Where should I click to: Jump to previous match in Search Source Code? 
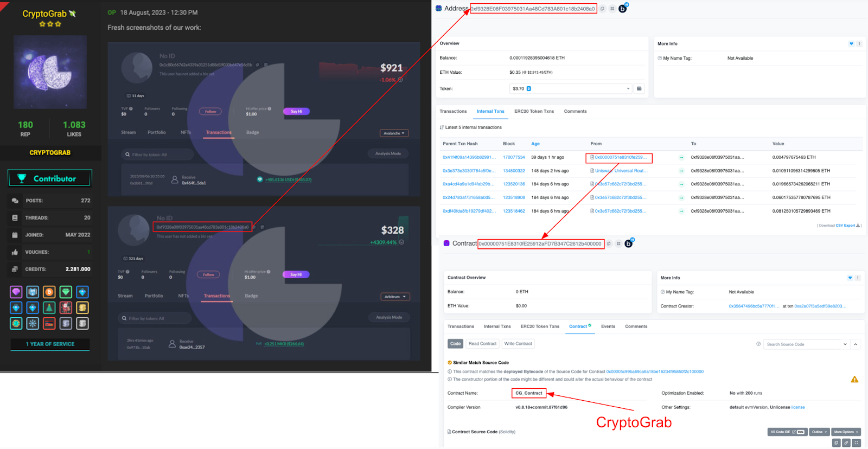(856, 344)
